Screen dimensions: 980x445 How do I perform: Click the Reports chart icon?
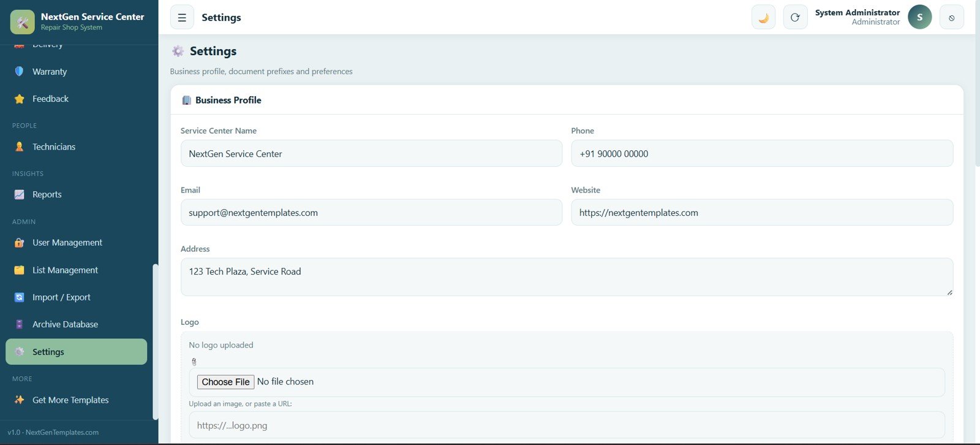[19, 195]
